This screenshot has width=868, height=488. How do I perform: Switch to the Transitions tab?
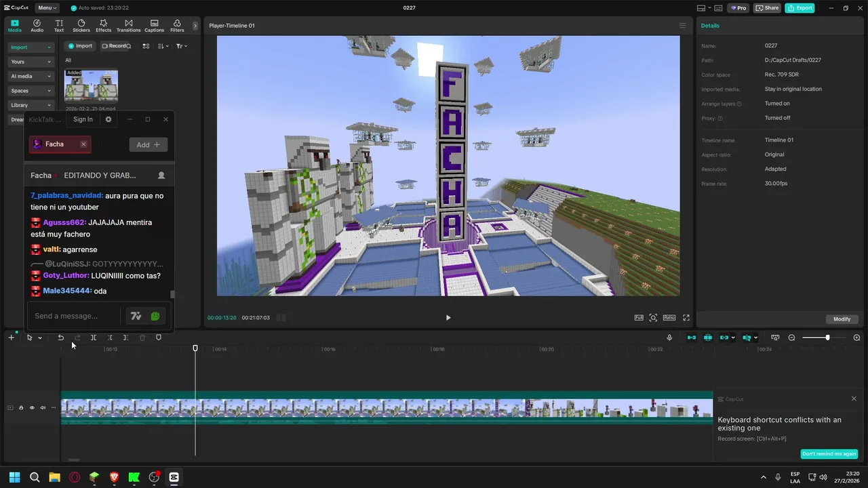[129, 26]
